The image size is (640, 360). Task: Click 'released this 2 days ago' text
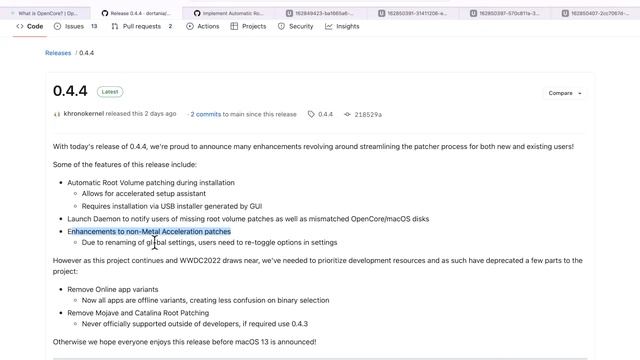tap(141, 113)
